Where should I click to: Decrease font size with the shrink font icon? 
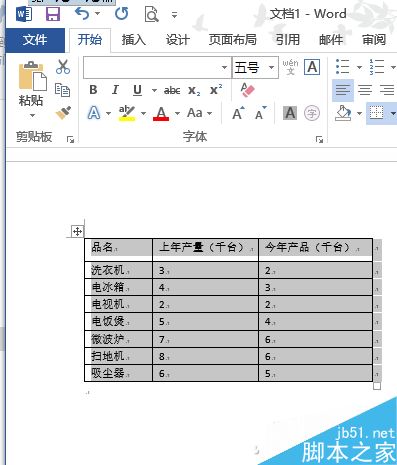click(x=261, y=113)
